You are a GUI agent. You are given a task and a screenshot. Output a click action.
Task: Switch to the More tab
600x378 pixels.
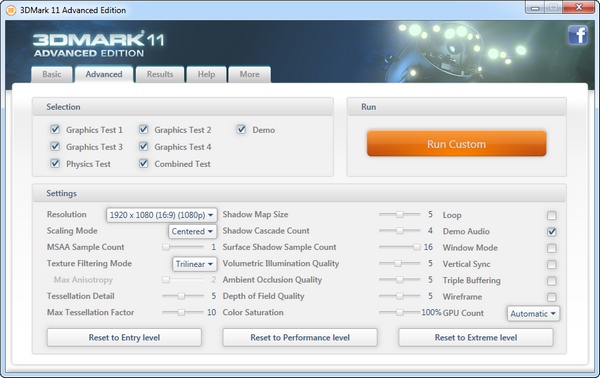click(249, 74)
